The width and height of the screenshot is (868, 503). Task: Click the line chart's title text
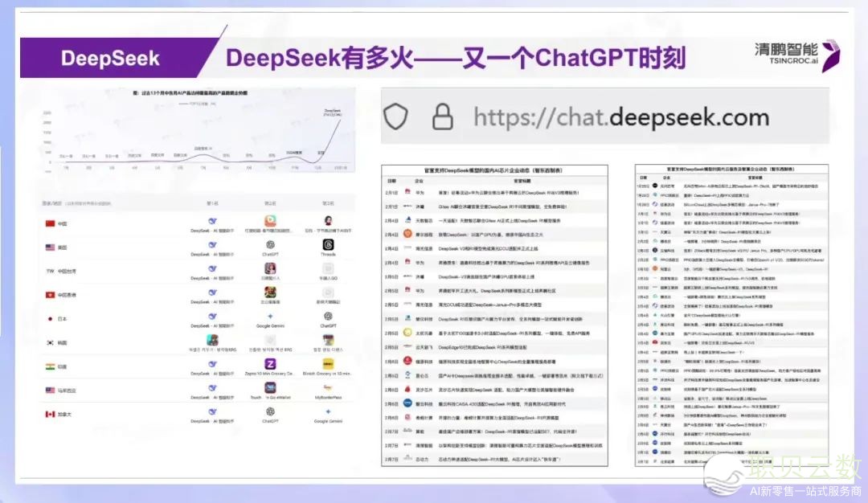(x=190, y=93)
